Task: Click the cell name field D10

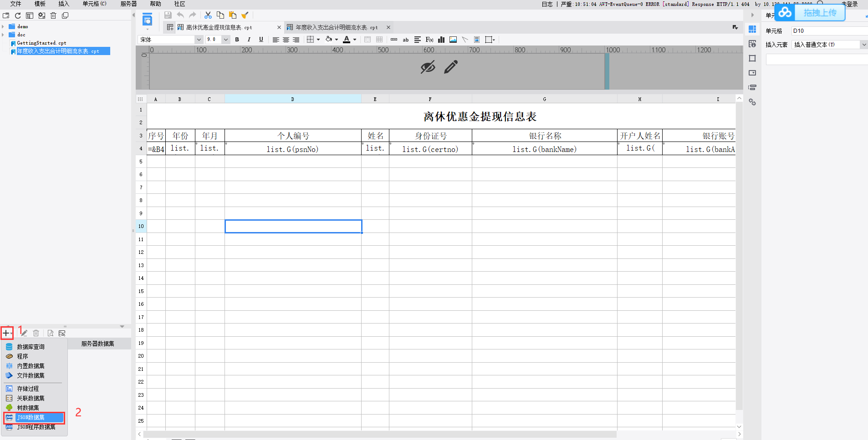Action: point(829,30)
